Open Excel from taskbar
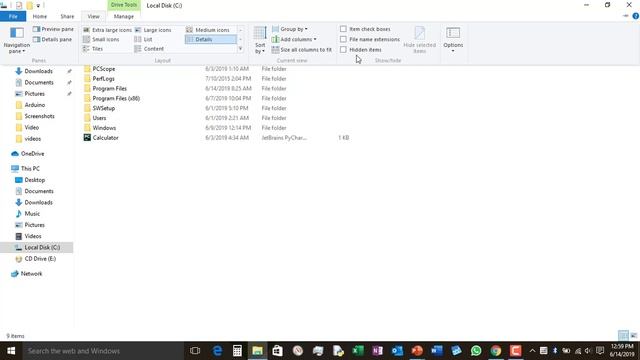The image size is (640, 360). [358, 351]
